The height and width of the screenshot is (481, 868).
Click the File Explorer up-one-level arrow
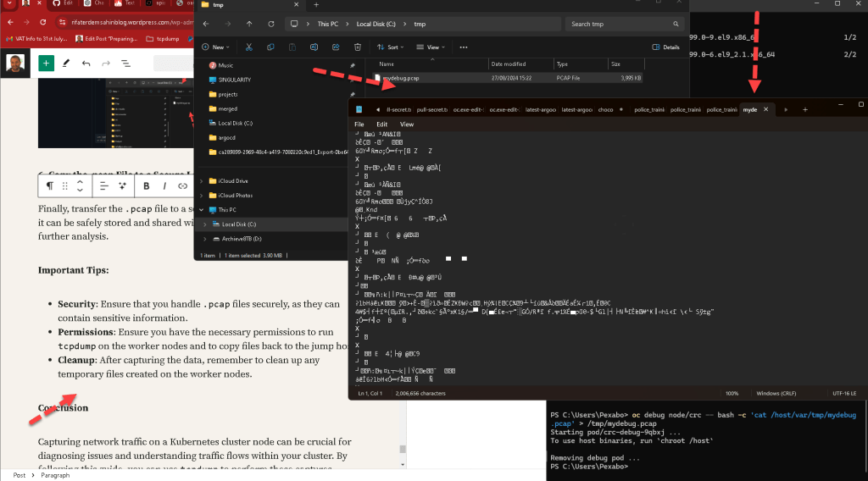point(249,24)
